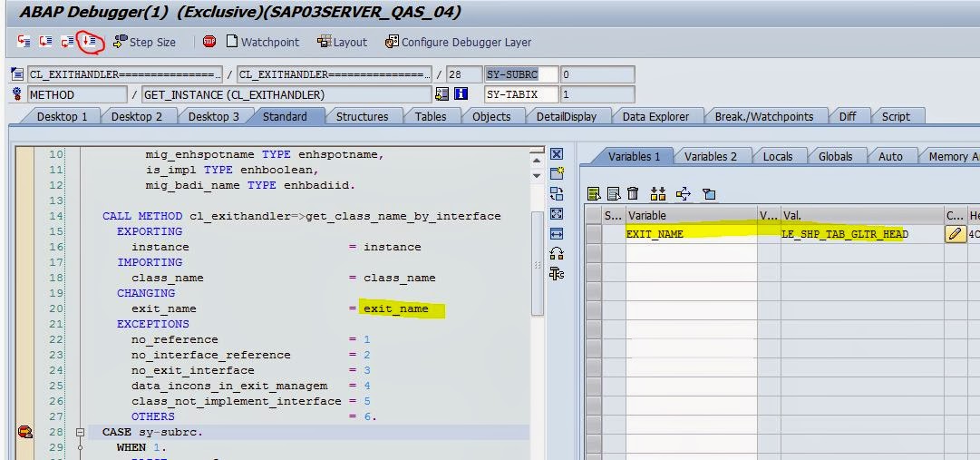The width and height of the screenshot is (980, 460).
Task: Click the trash can delete variables icon
Action: coord(633,193)
